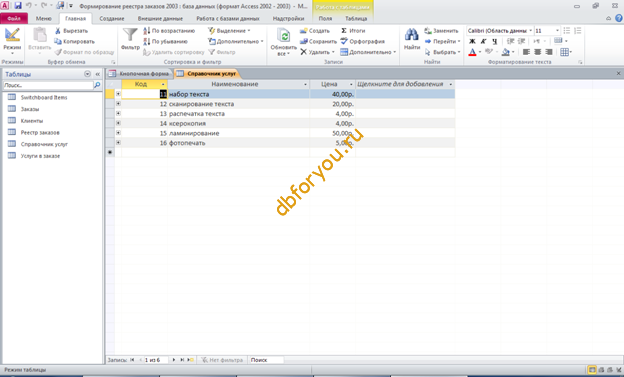Click the Cut (Вырезать) scissors icon
Image resolution: width=624 pixels, height=377 pixels.
[58, 31]
